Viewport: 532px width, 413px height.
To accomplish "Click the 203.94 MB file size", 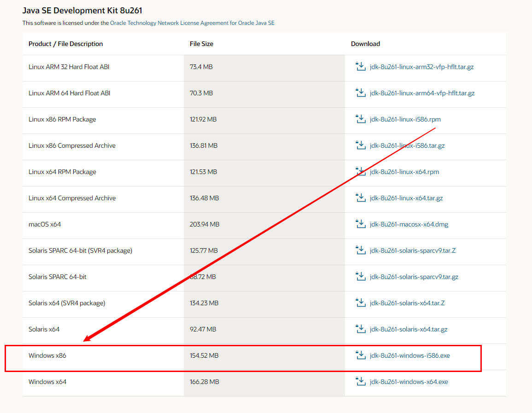I will pos(205,225).
